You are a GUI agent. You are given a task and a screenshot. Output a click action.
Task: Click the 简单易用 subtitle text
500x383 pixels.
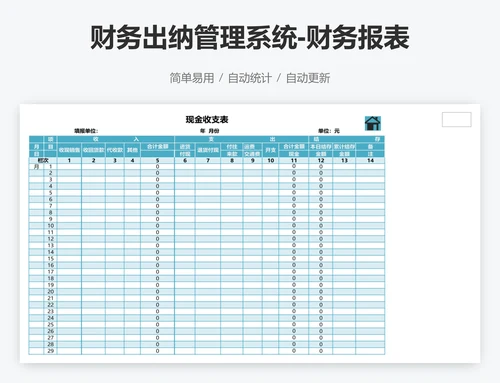(x=192, y=78)
